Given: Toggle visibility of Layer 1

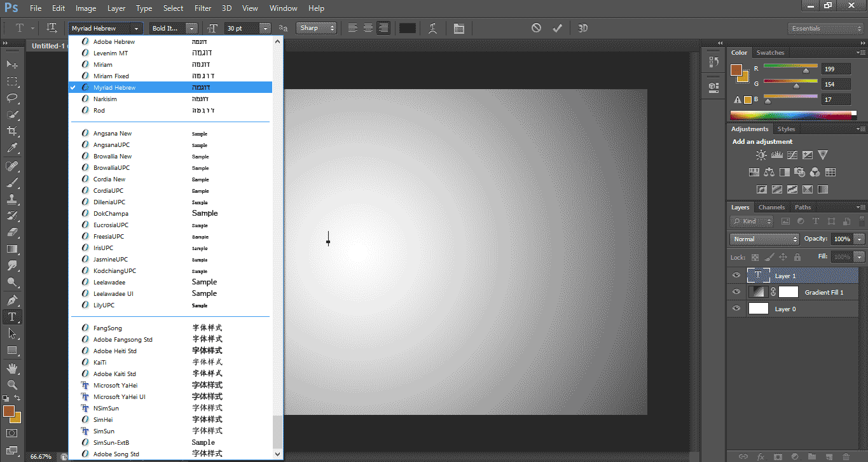Looking at the screenshot, I should (x=736, y=276).
